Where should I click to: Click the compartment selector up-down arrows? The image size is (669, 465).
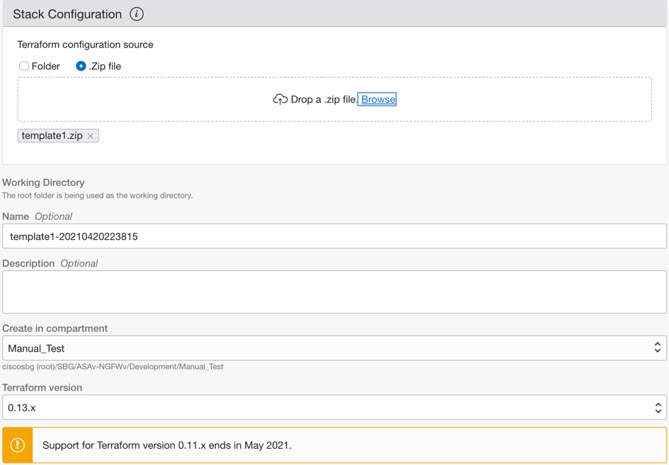pyautogui.click(x=657, y=347)
